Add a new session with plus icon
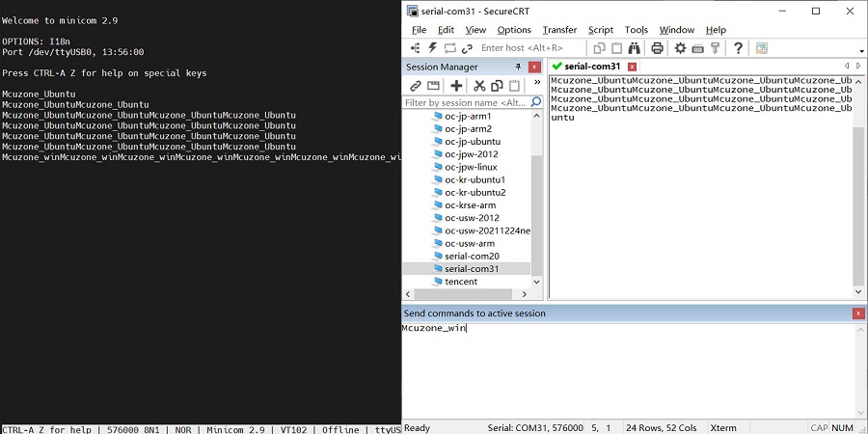This screenshot has height=434, width=868. pyautogui.click(x=456, y=85)
